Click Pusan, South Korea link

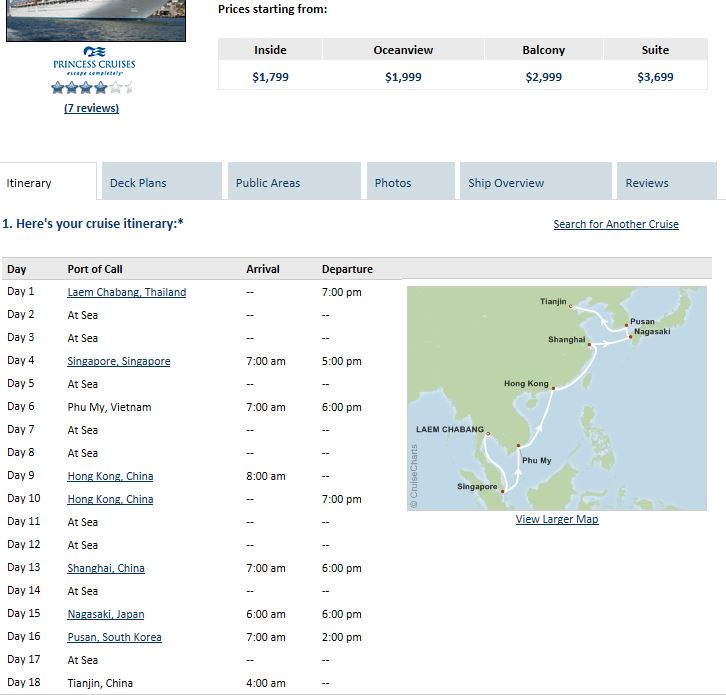(114, 637)
